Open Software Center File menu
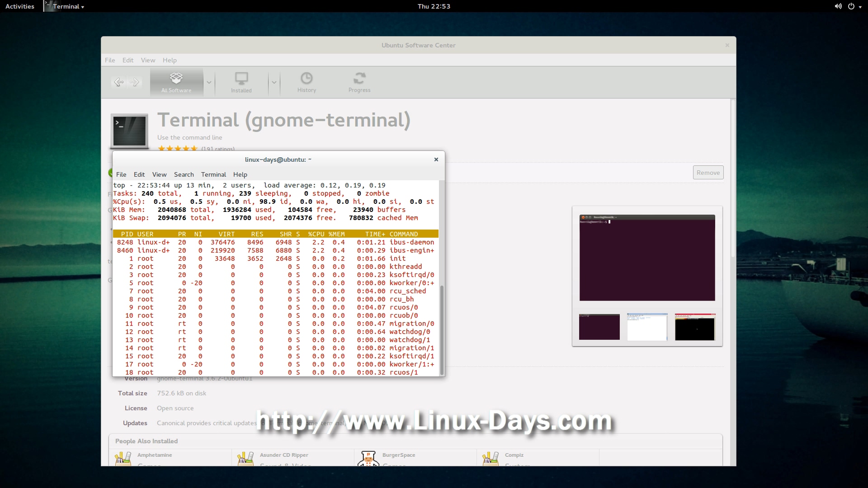Screen dimensions: 868x488 [x=110, y=60]
